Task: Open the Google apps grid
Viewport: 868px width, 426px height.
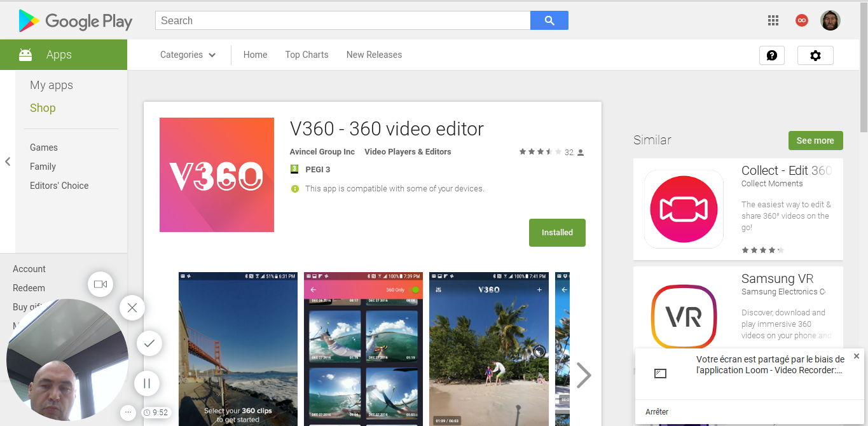Action: [x=773, y=20]
